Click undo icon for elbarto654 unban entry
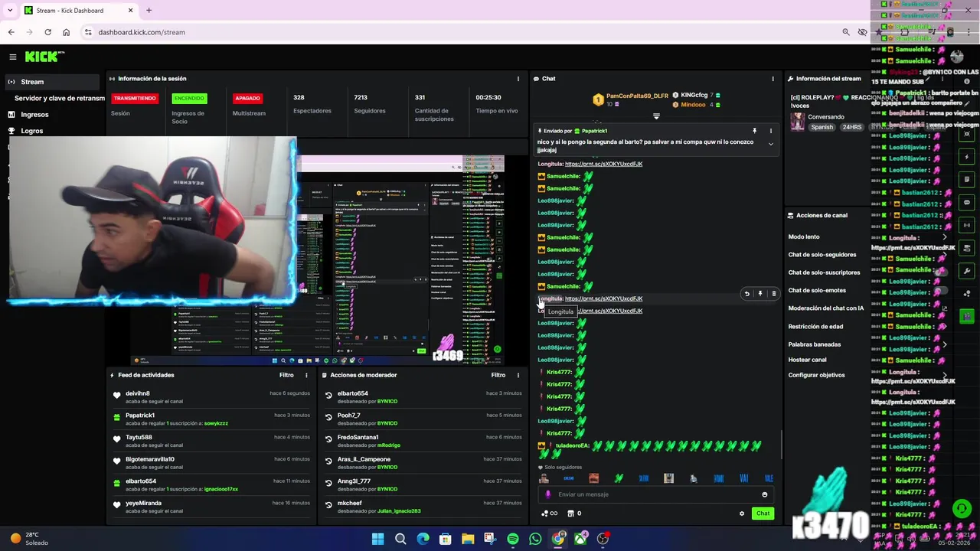Viewport: 980px width, 551px height. pos(328,396)
